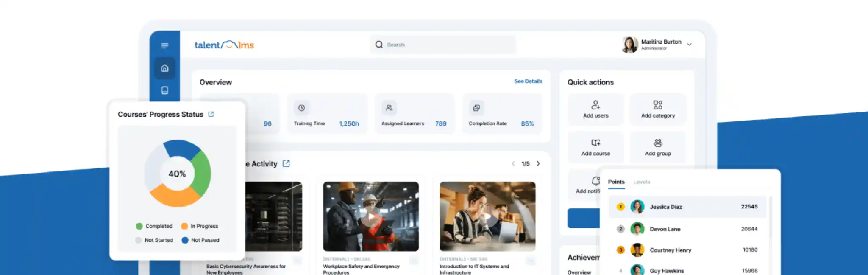Image resolution: width=868 pixels, height=275 pixels.
Task: Click the blue Not Passed legend swatch
Action: coord(185,240)
